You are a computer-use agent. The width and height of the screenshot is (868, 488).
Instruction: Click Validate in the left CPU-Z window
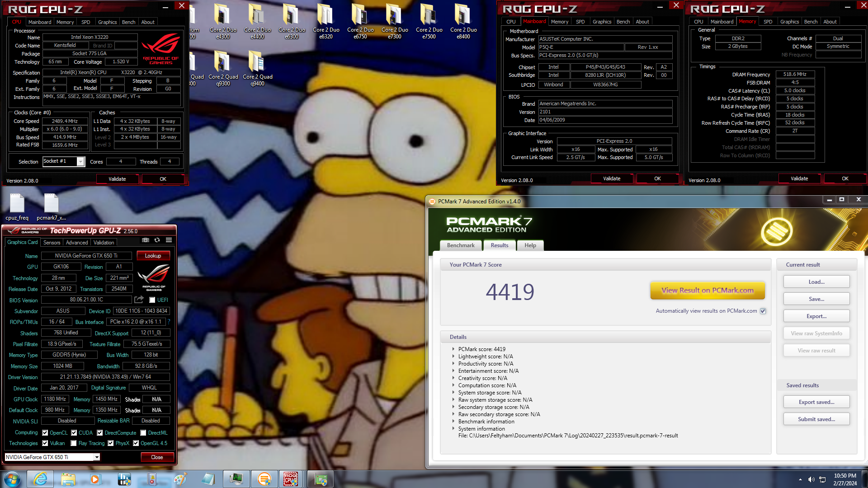click(x=117, y=179)
